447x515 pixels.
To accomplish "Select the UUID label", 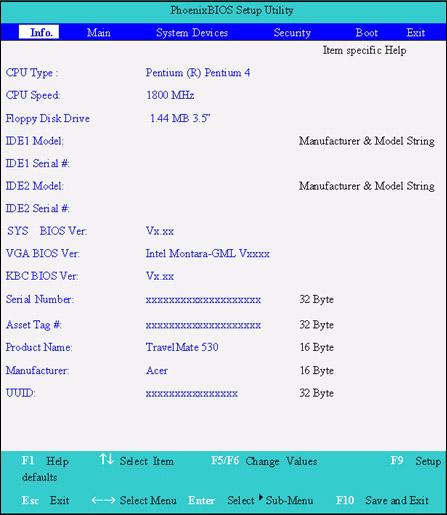I will [20, 393].
